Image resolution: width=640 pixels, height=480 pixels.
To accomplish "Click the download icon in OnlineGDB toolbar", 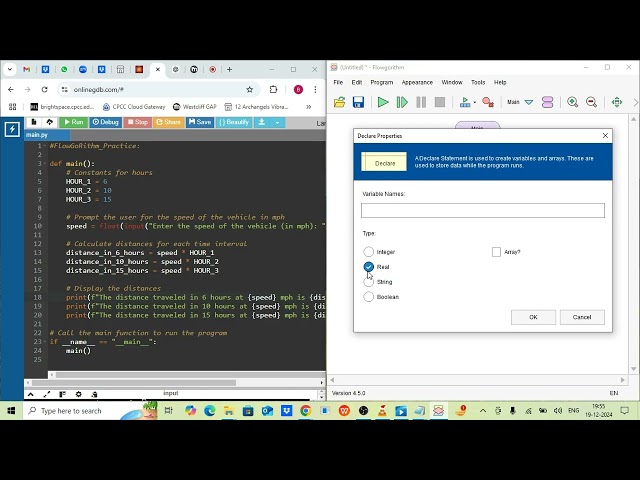I will tap(263, 122).
